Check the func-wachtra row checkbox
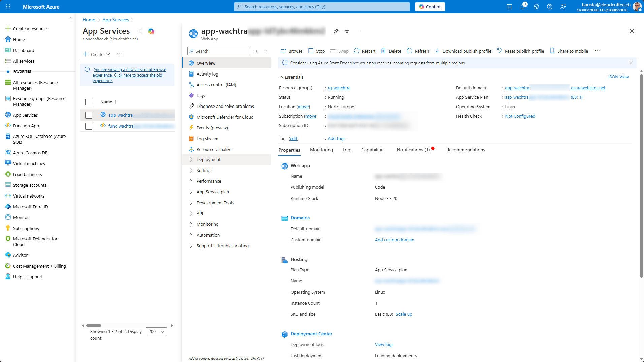644x362 pixels. (x=89, y=126)
